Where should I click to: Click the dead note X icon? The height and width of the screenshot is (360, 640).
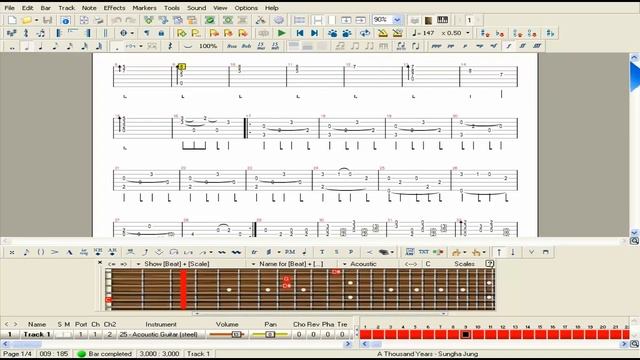[x=12, y=252]
